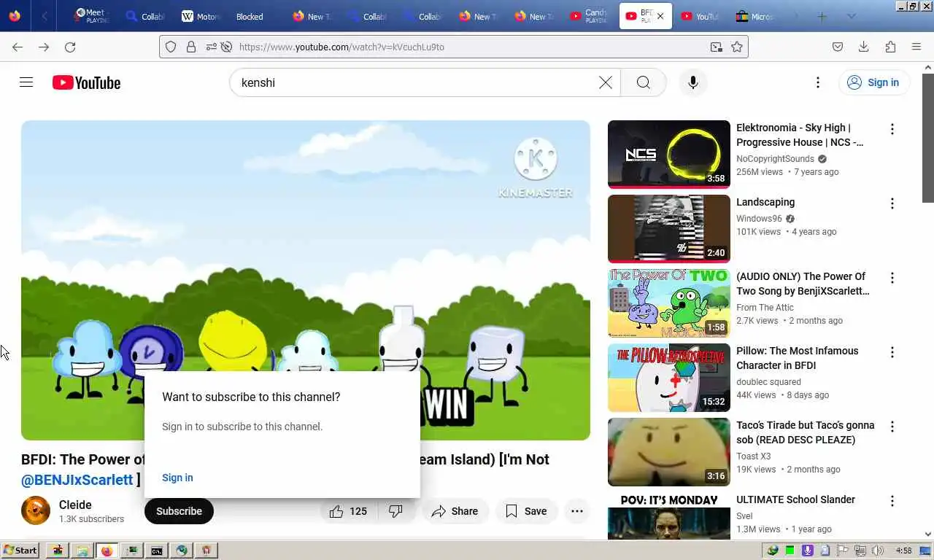This screenshot has width=934, height=560.
Task: Open NoCopyrightSounds channel link
Action: click(775, 158)
